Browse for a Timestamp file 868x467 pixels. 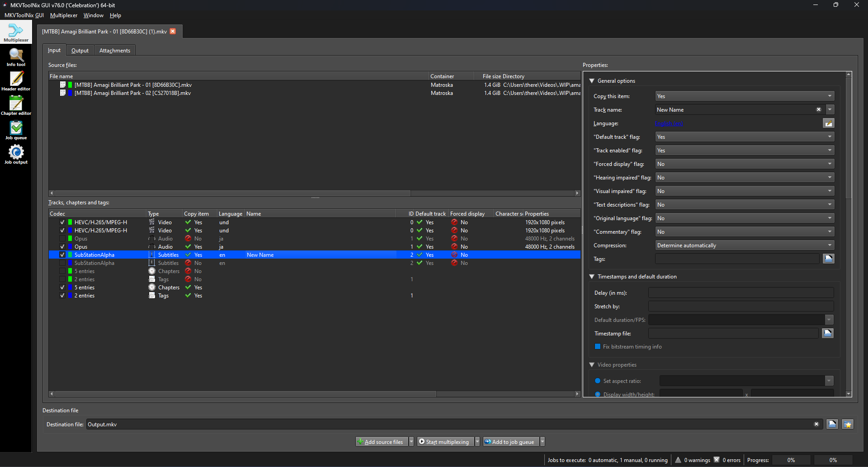click(828, 333)
